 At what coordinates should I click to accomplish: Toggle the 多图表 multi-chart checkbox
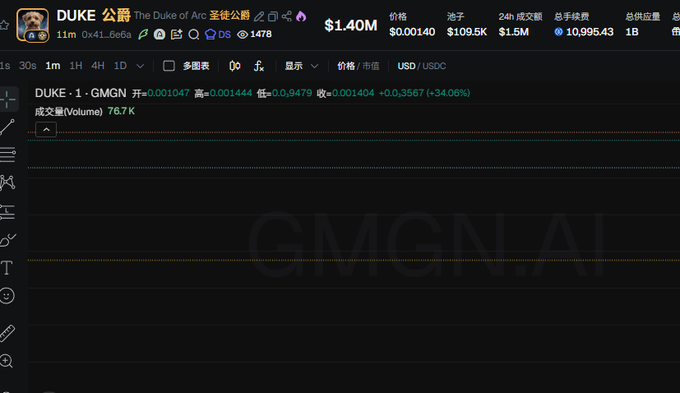click(169, 66)
